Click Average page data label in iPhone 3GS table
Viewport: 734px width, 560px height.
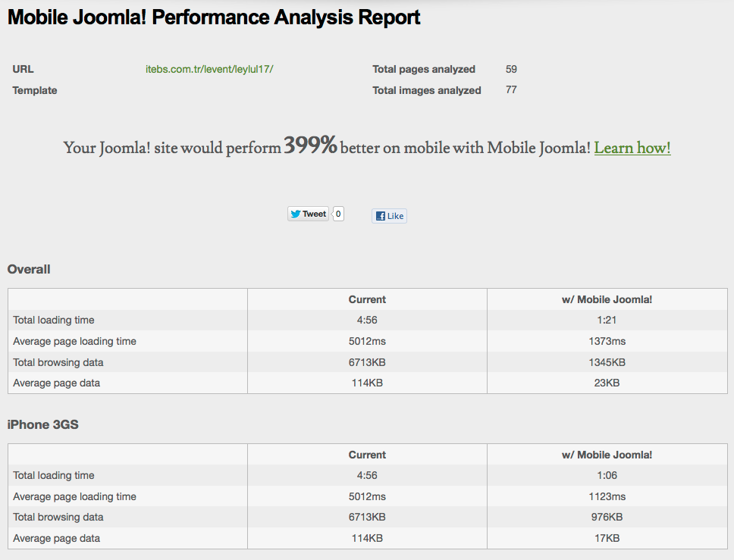[x=57, y=538]
